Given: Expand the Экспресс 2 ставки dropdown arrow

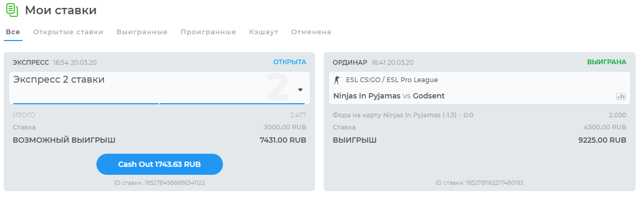Looking at the screenshot, I should (x=300, y=90).
